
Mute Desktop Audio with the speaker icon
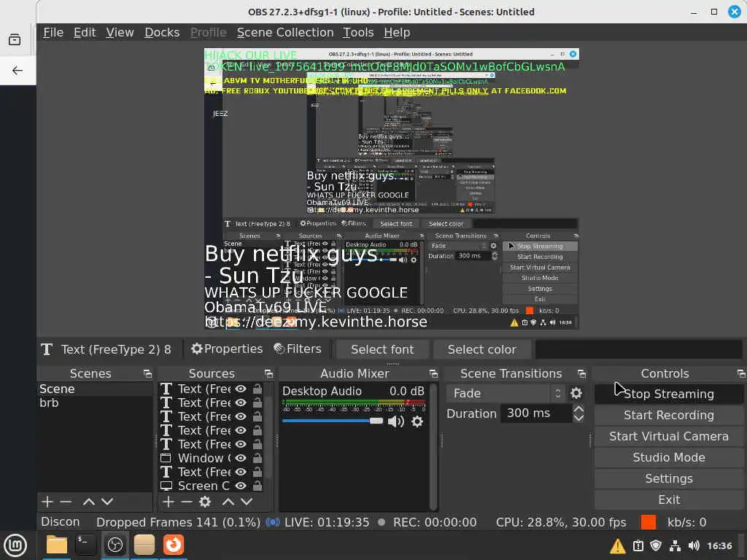click(x=395, y=421)
